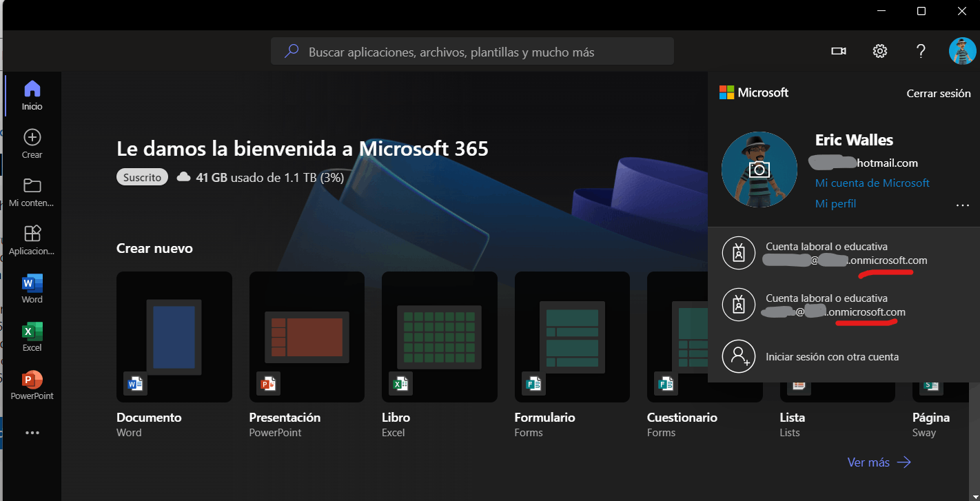This screenshot has width=980, height=501.
Task: Maximize the window
Action: (921, 10)
